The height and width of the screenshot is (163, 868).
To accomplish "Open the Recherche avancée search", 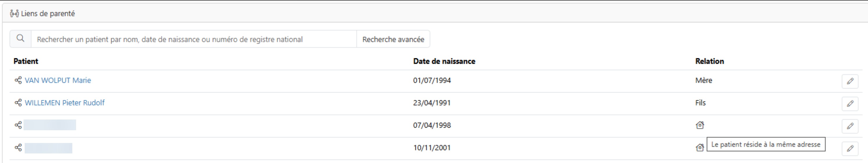I will click(393, 39).
